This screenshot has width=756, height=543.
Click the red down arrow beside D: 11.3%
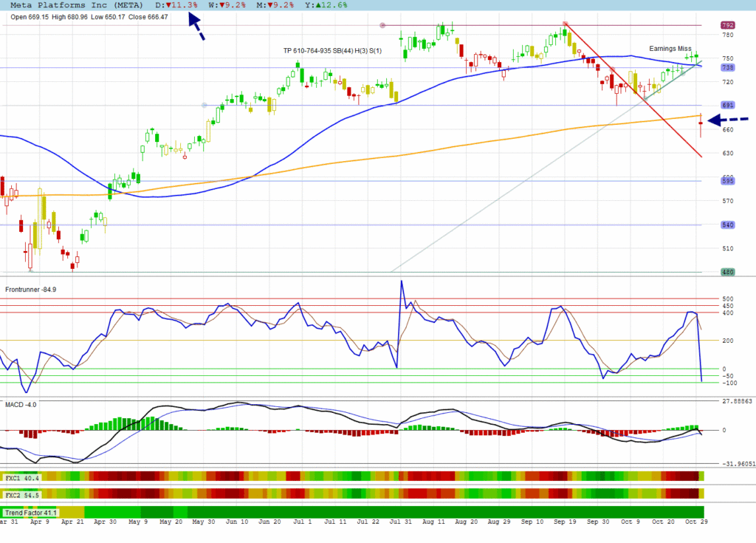(x=168, y=4)
